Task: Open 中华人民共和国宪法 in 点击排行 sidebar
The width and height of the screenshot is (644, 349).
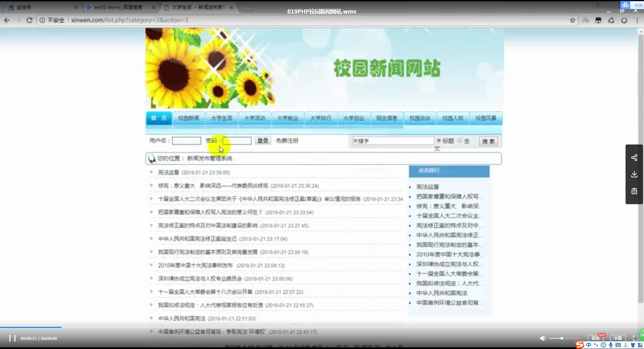Action: click(x=442, y=293)
